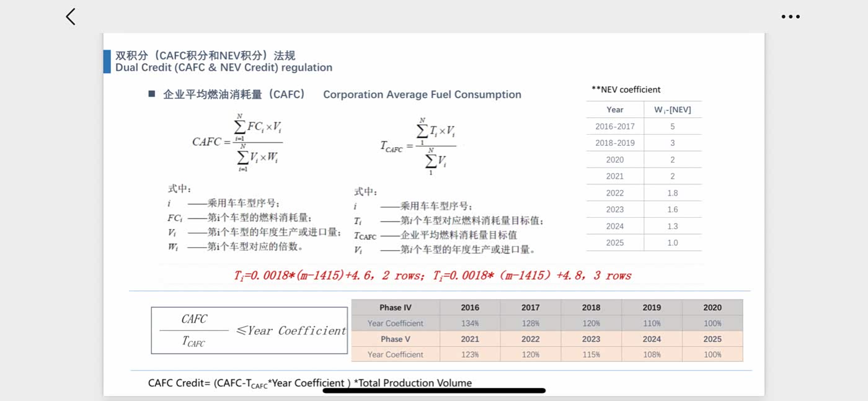Click the 108% year coefficient cell
This screenshot has width=868, height=401.
point(652,355)
